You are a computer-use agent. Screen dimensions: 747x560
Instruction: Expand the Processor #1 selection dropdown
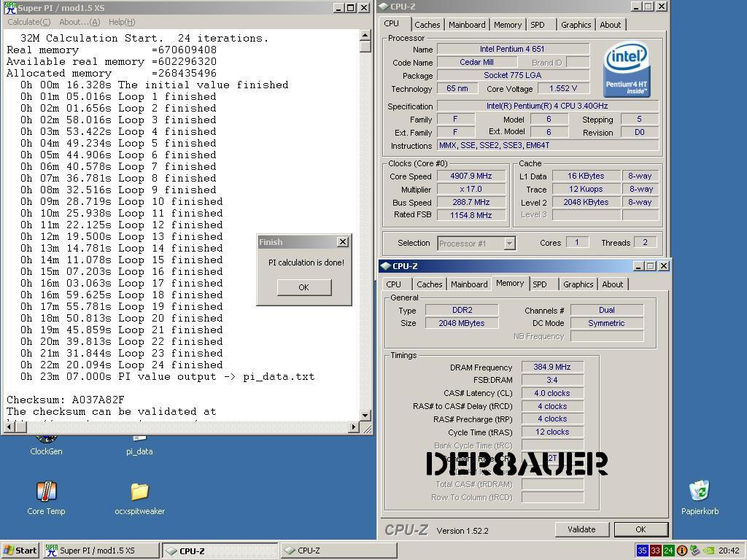(510, 244)
